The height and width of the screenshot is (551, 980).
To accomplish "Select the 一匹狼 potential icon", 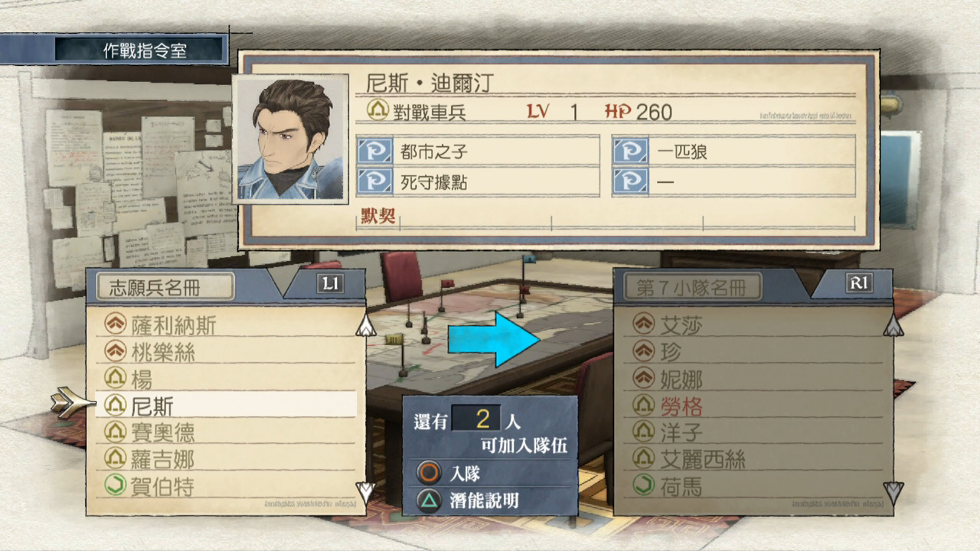I will pyautogui.click(x=630, y=151).
